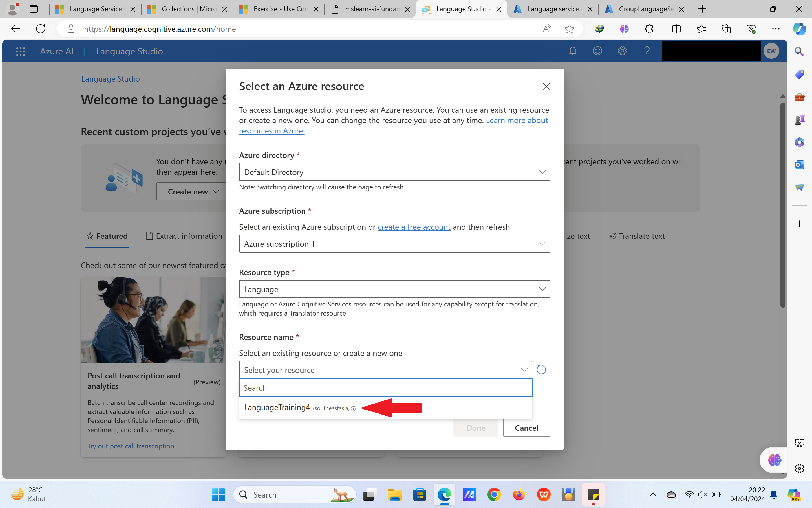Open the help question mark icon
Viewport: 812px width, 508px height.
pyautogui.click(x=647, y=51)
